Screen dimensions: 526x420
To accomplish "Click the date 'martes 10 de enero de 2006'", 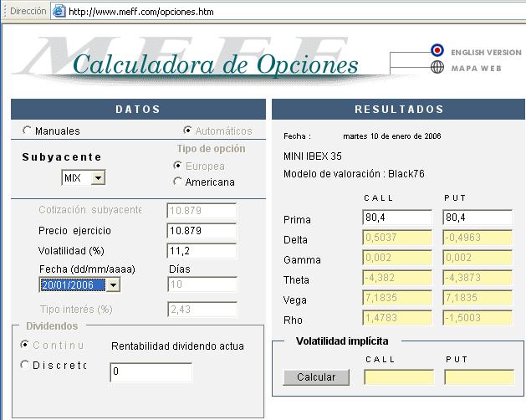I will (392, 136).
